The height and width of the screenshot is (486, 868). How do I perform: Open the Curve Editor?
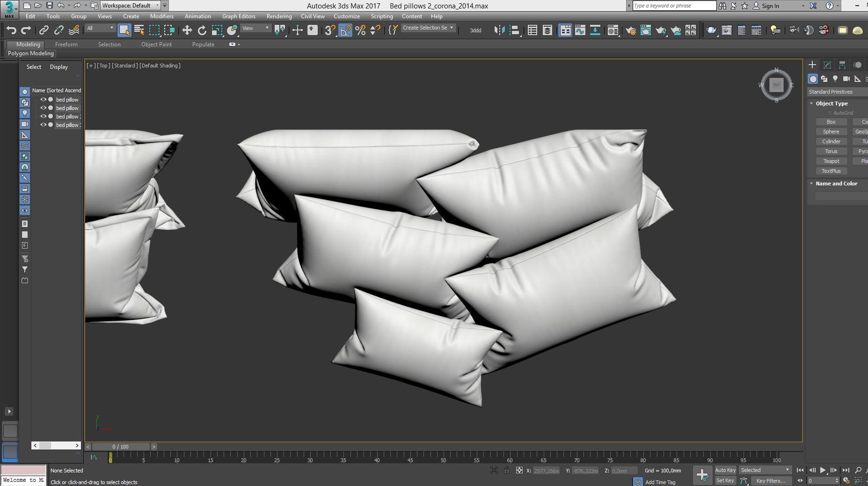580,30
